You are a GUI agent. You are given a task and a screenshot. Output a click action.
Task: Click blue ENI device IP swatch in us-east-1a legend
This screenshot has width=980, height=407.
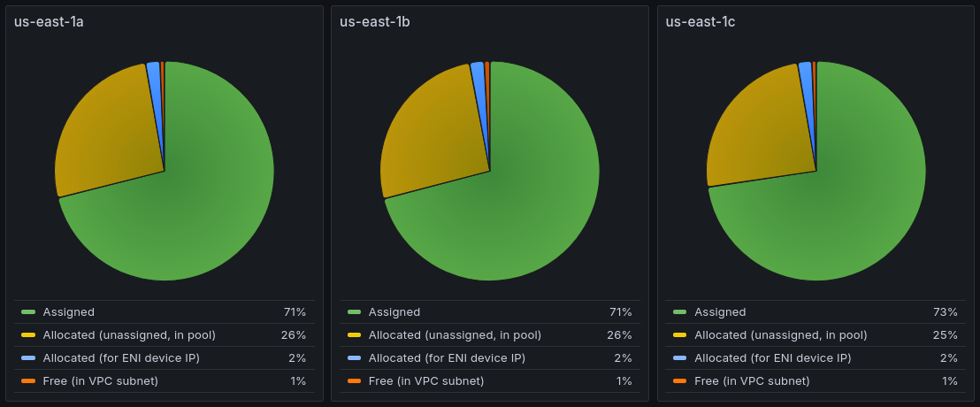coord(28,358)
